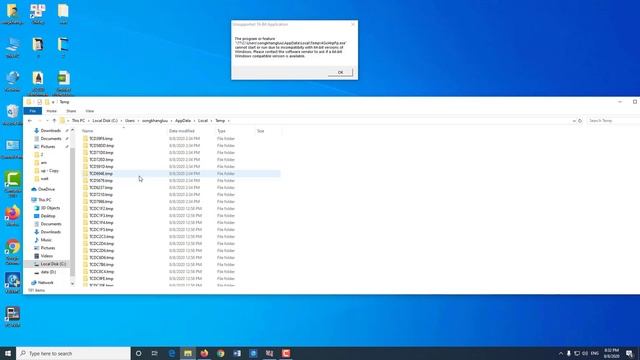Open the 'up - Copy' folder in sidebar
The image size is (640, 360).
[x=49, y=171]
